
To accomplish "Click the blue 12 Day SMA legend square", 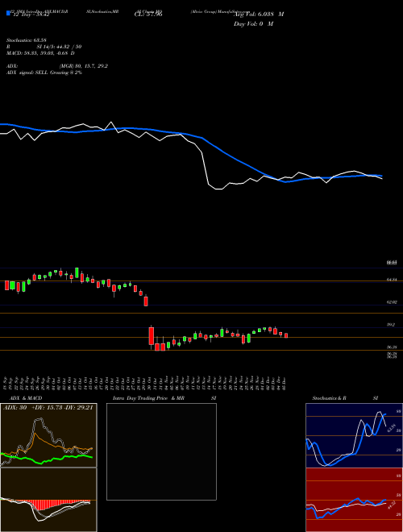I will 8,13.
